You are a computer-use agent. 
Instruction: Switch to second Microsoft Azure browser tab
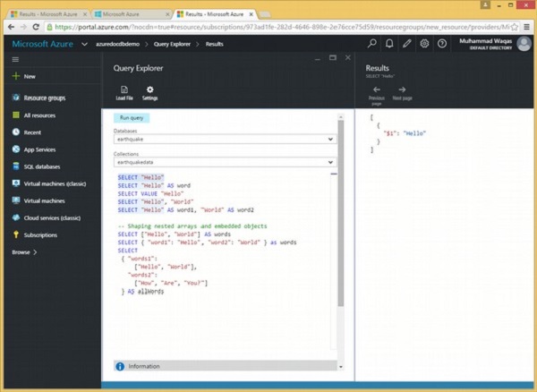click(124, 15)
